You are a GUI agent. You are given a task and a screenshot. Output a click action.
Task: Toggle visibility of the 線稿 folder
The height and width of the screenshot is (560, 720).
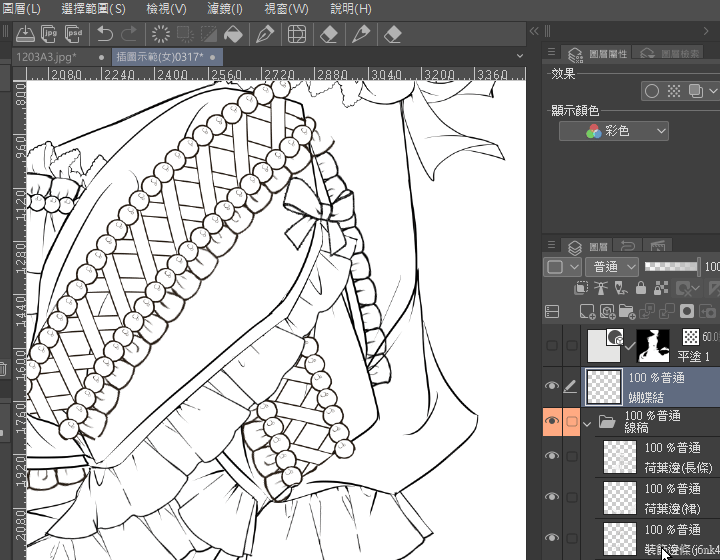(551, 422)
